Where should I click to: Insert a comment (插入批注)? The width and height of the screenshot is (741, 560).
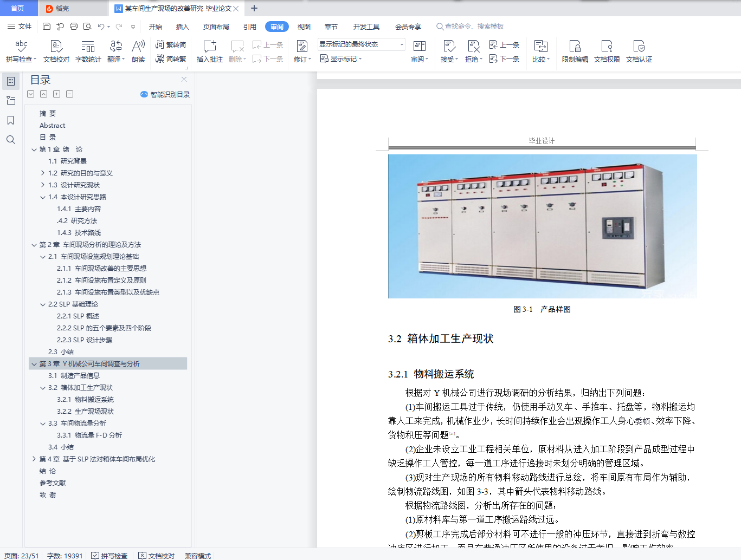pyautogui.click(x=210, y=51)
